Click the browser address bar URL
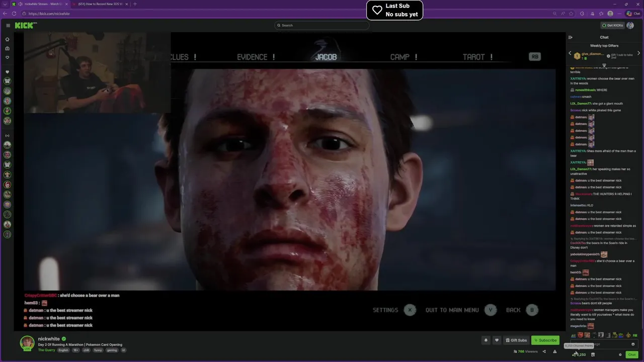This screenshot has height=362, width=644. coord(49,14)
